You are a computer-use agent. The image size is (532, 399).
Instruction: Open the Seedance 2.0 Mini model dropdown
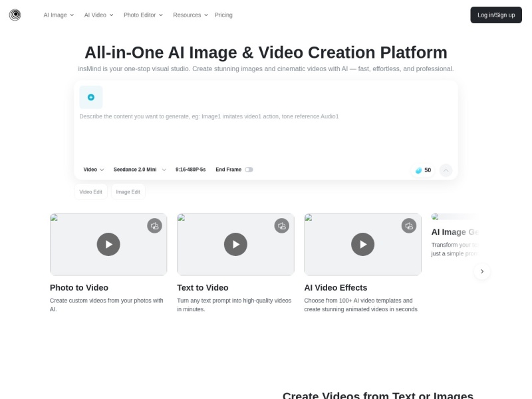[x=140, y=170]
